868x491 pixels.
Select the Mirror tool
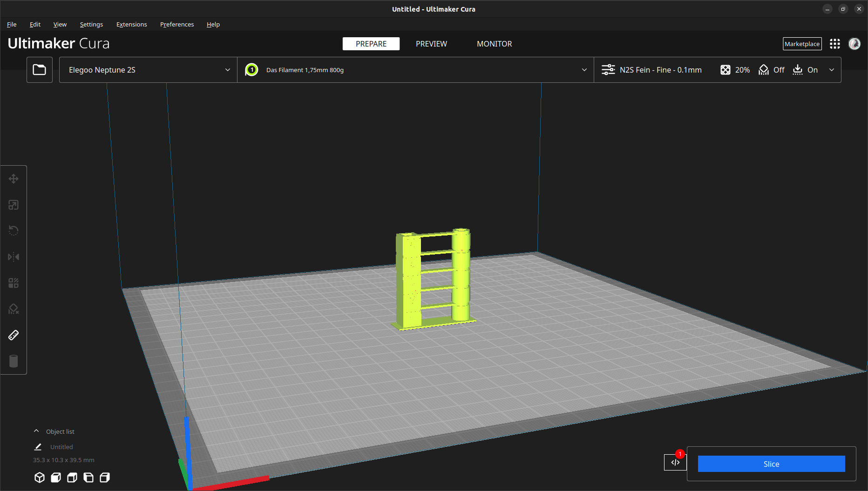tap(14, 257)
